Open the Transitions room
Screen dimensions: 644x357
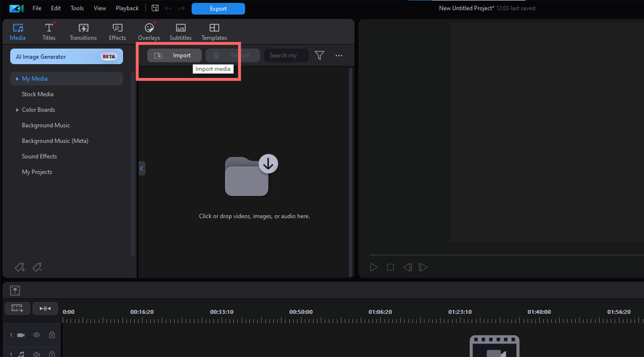click(83, 32)
